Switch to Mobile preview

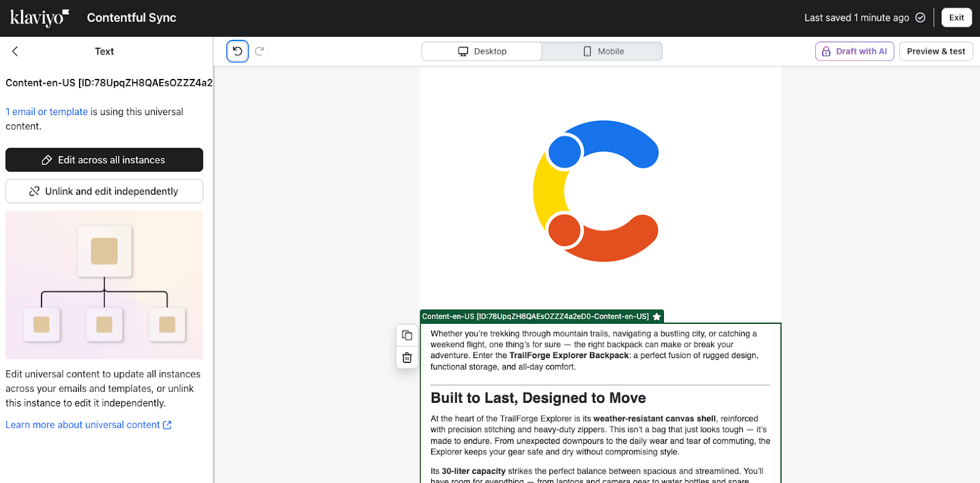click(603, 51)
